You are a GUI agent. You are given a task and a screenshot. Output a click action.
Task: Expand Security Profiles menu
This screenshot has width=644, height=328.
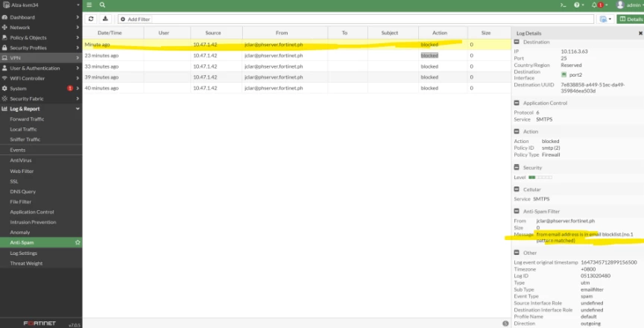pos(41,48)
